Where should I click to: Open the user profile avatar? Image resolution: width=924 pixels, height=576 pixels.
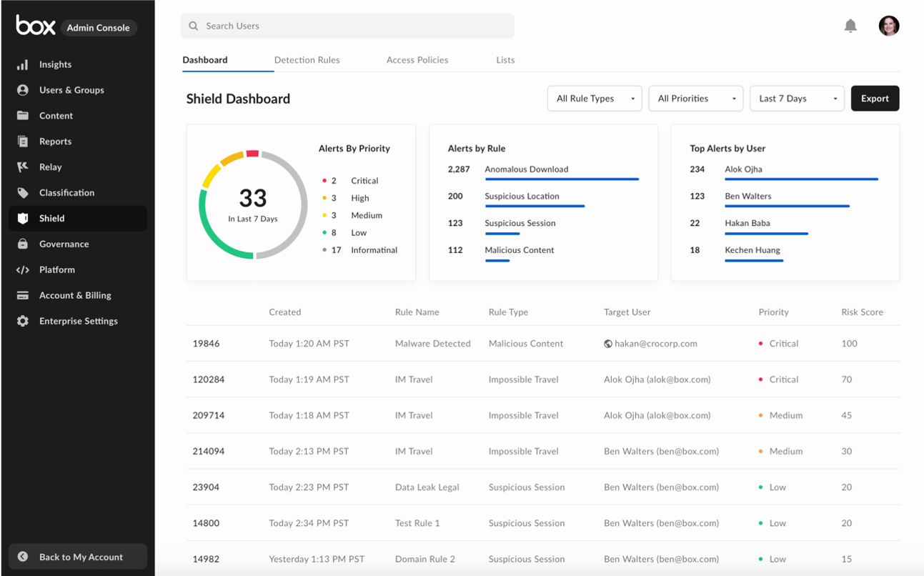click(x=889, y=26)
